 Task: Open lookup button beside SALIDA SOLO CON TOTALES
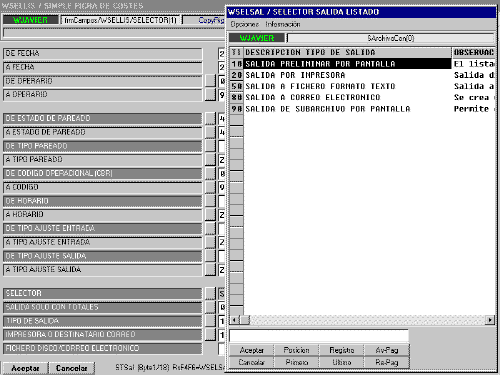click(x=210, y=307)
